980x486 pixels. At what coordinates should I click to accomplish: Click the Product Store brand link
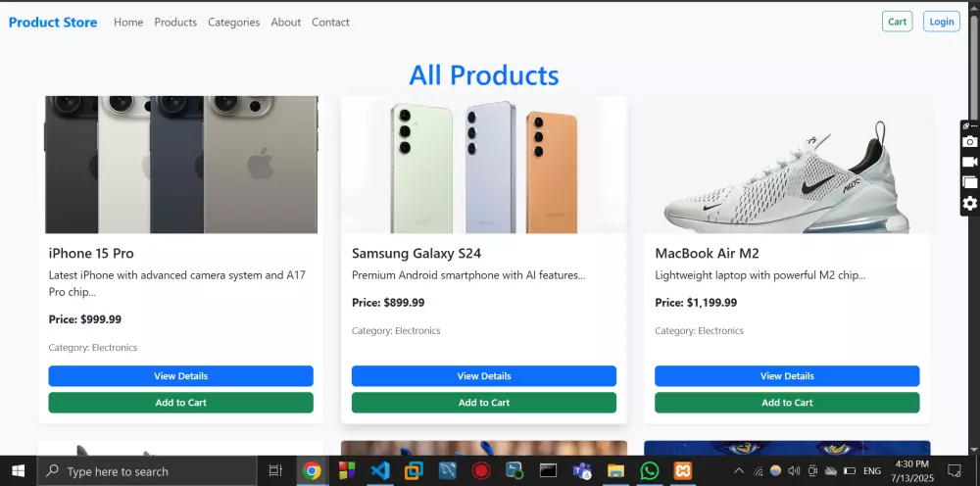tap(53, 23)
